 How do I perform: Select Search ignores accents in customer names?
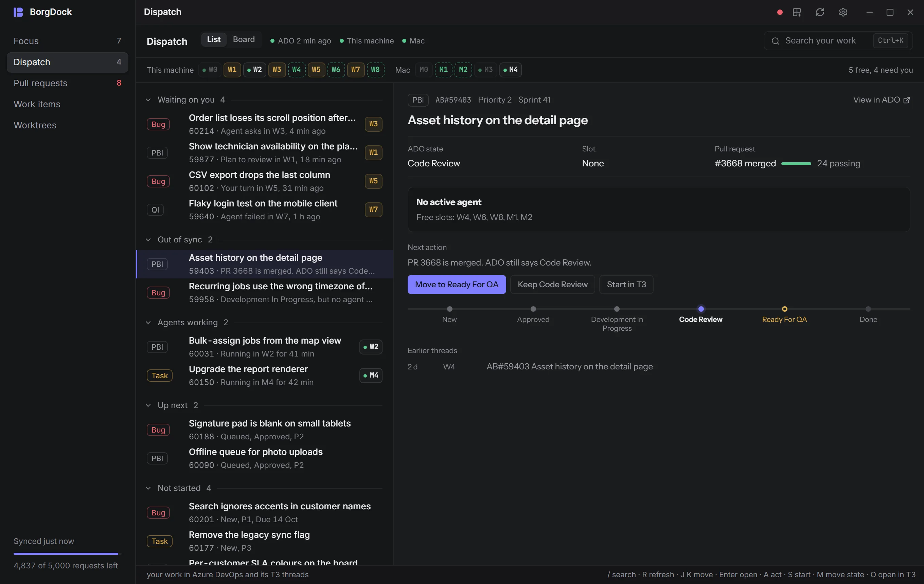tap(265, 513)
